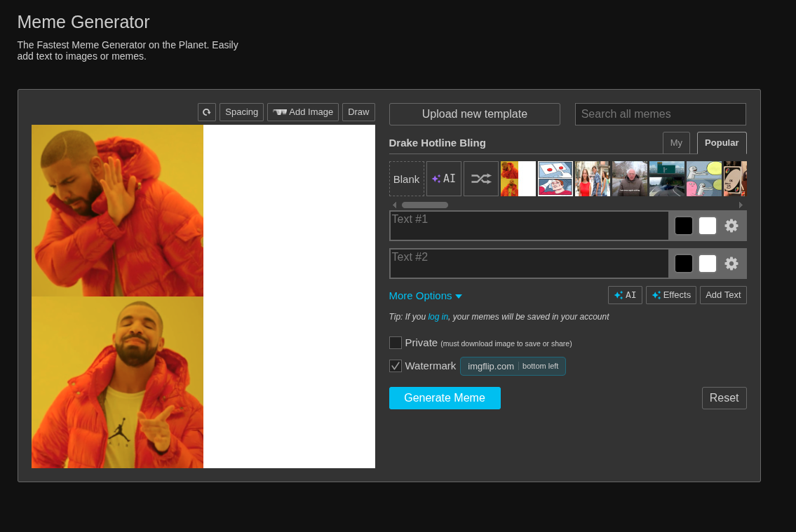Viewport: 796px width, 532px height.
Task: Open the AI meme template icon
Action: coord(444,179)
